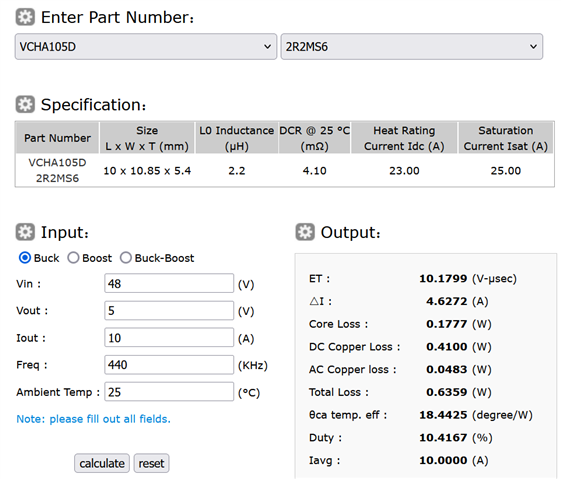The width and height of the screenshot is (561, 479).
Task: Click the Freq KHz input field
Action: tap(169, 365)
